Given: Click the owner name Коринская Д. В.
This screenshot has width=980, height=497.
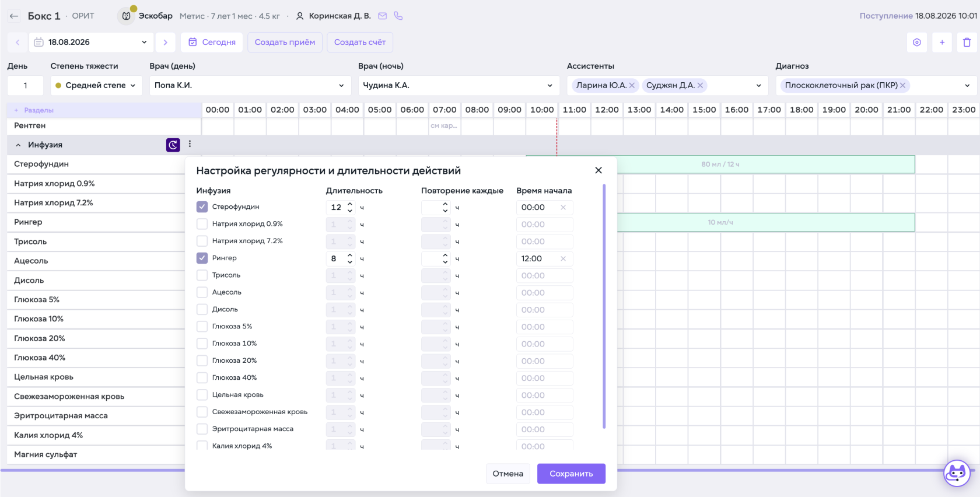Looking at the screenshot, I should pos(340,16).
